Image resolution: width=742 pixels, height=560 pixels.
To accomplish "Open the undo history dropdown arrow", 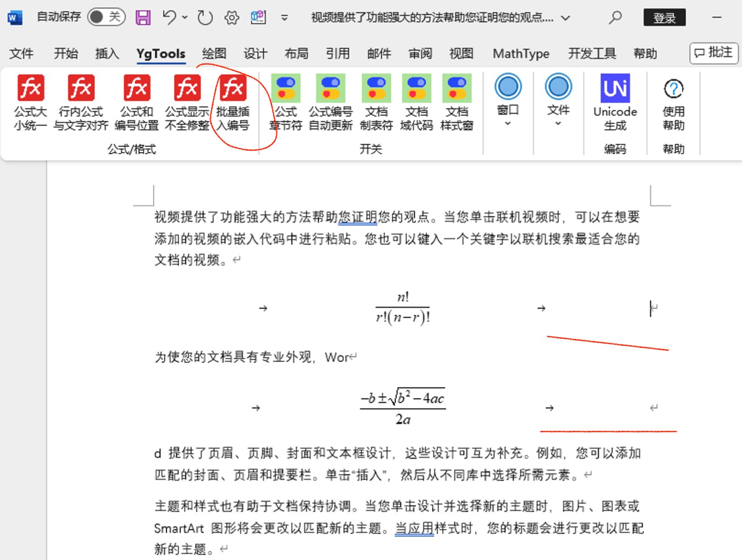I will pos(185,17).
